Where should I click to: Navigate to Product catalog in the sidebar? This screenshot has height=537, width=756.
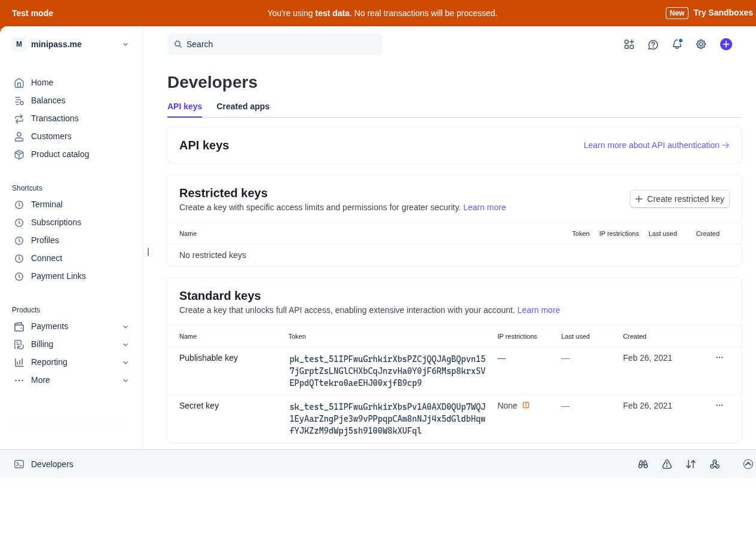(x=60, y=154)
